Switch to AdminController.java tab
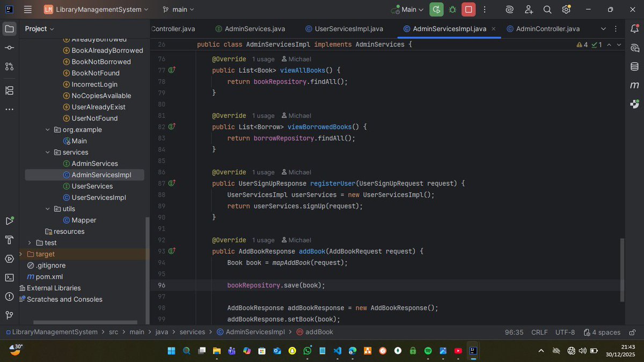644x362 pixels. [x=543, y=29]
